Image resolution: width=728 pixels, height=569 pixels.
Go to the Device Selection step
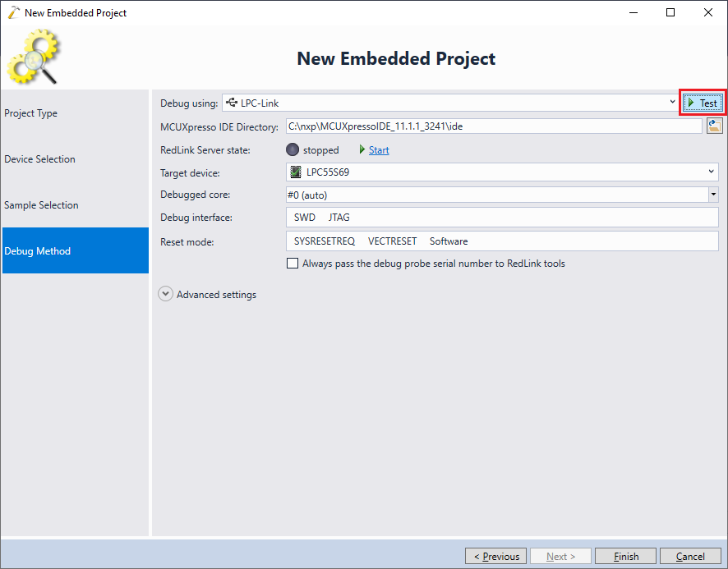76,159
